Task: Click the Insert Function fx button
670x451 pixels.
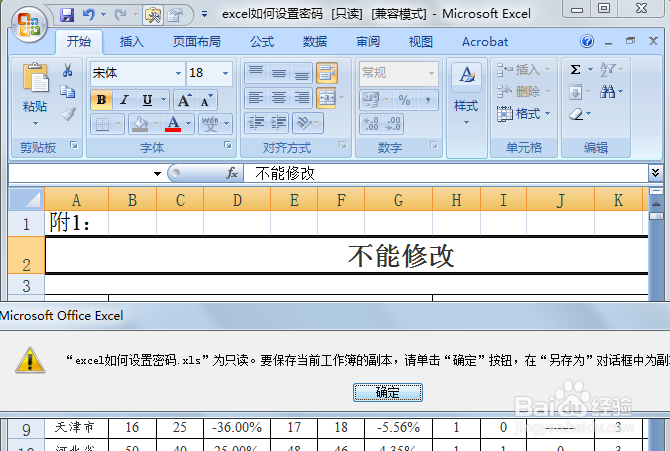Action: pyautogui.click(x=232, y=173)
